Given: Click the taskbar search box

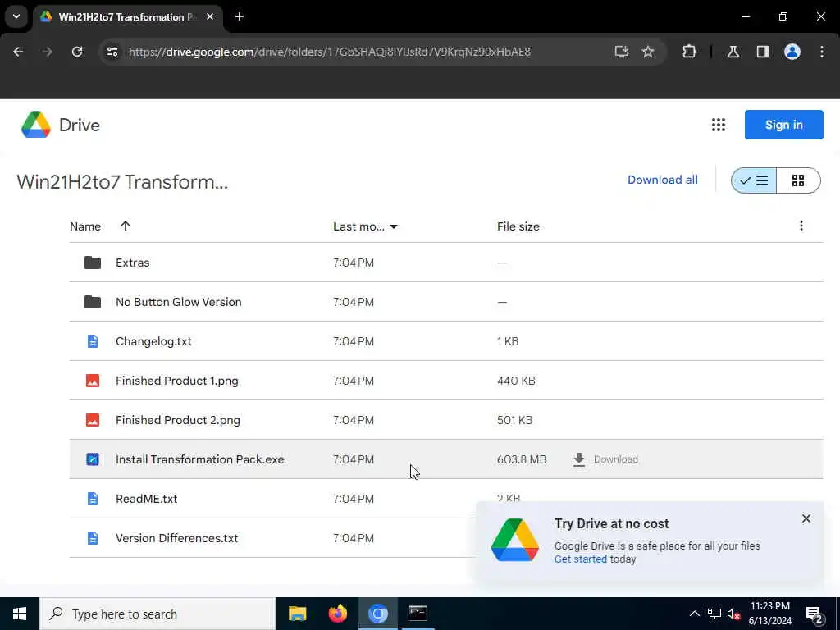Looking at the screenshot, I should 157,614.
